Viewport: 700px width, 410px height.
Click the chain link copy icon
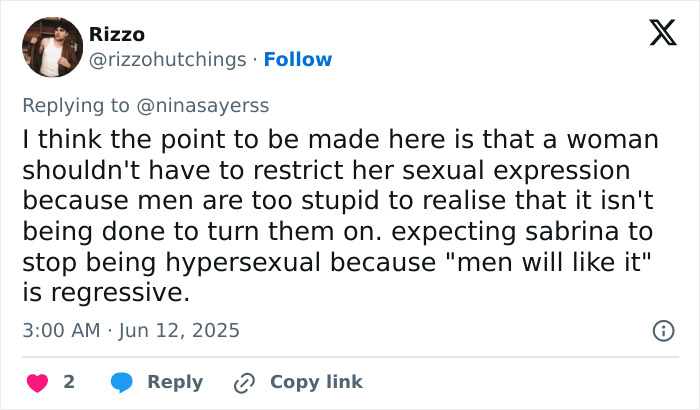[244, 382]
